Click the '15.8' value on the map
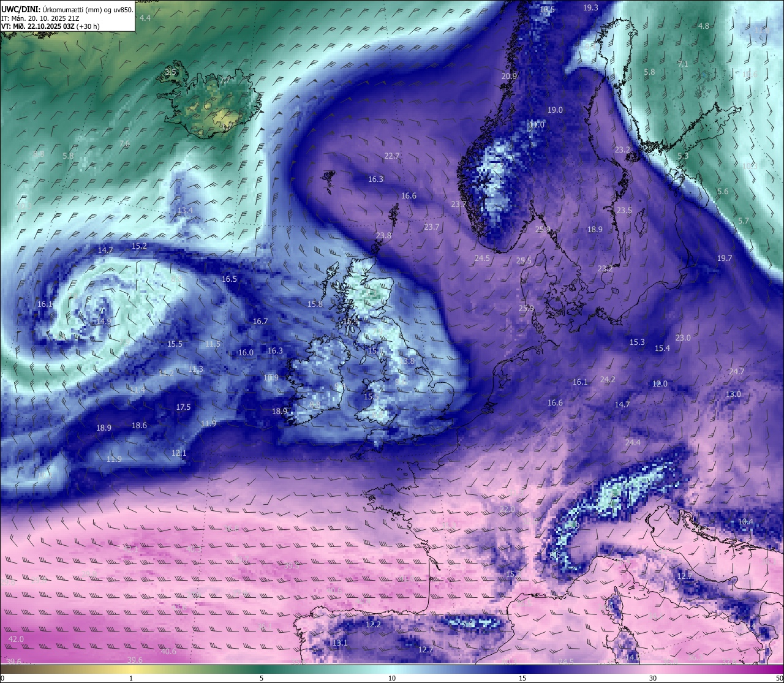The image size is (784, 683). click(315, 304)
